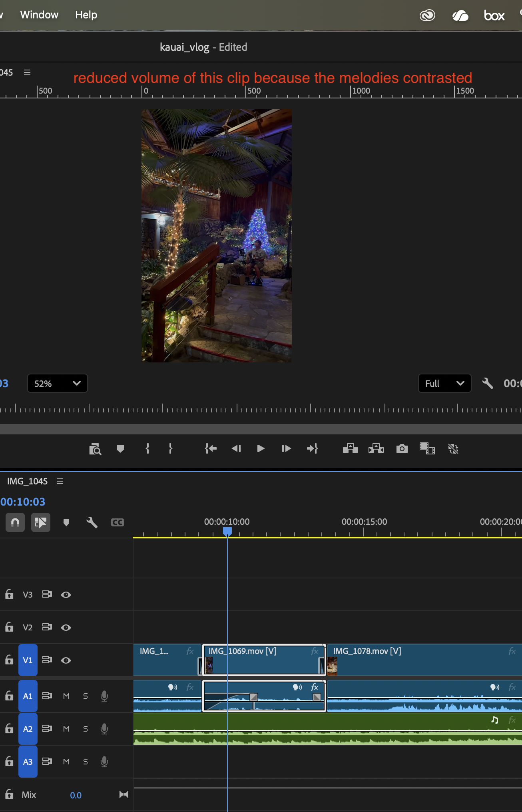
Task: Step back one frame
Action: (x=236, y=449)
